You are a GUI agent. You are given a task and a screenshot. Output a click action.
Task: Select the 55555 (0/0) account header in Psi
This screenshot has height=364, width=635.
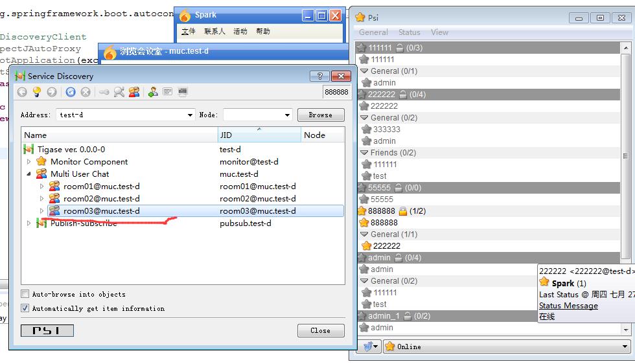point(489,187)
